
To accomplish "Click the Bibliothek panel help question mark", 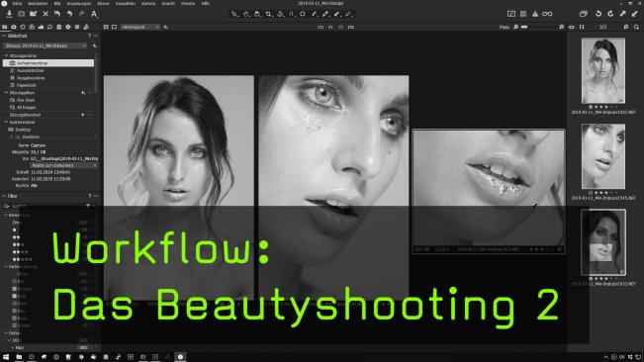I will pos(90,37).
